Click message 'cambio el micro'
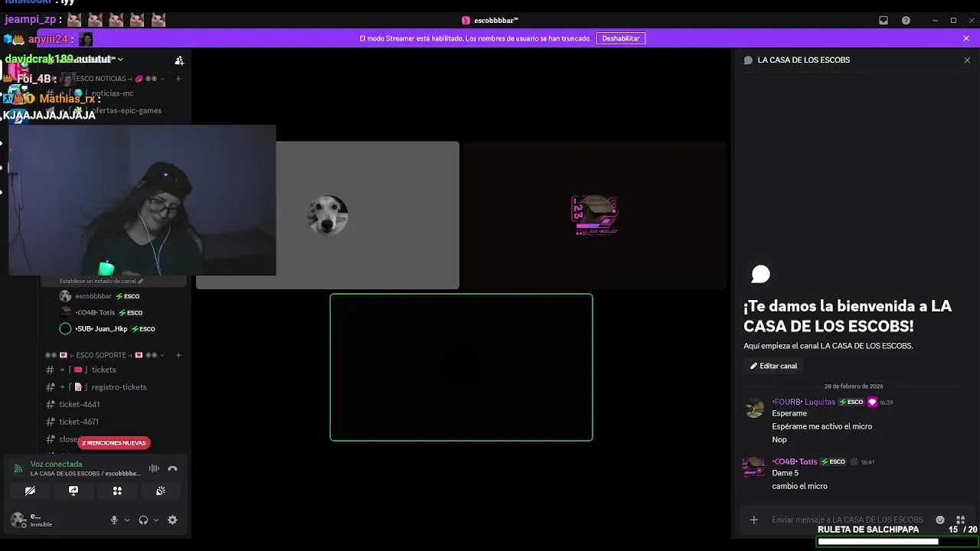The image size is (980, 551). tap(799, 486)
